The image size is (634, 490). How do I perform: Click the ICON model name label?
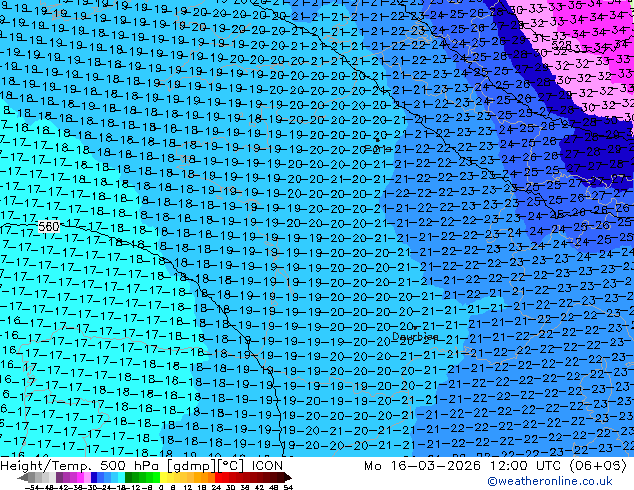(x=267, y=465)
